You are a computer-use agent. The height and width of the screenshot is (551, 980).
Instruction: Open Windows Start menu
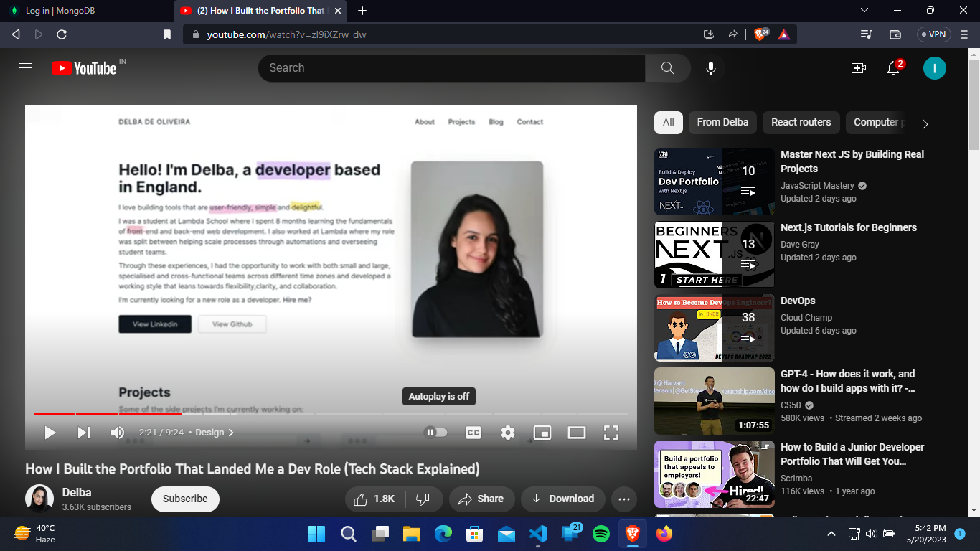[316, 534]
